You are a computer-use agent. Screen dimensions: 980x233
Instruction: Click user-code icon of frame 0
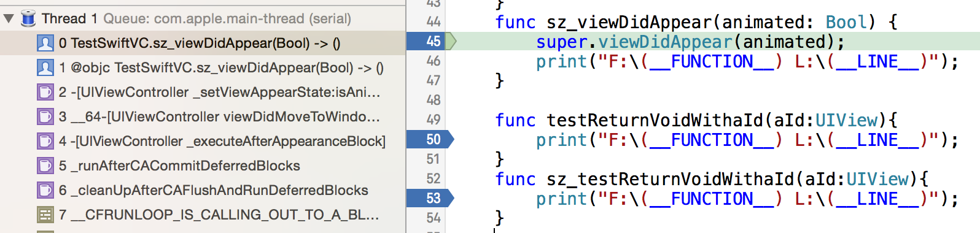coord(45,44)
